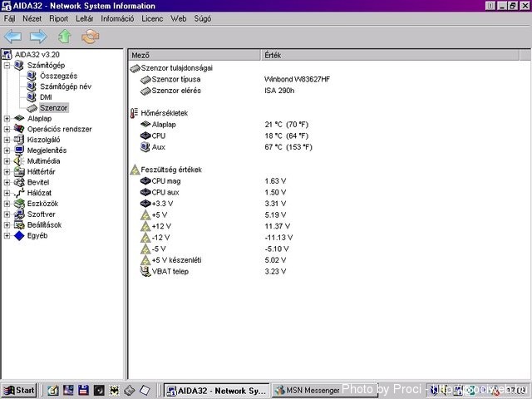
Task: Expand the Multimédia tree node
Action: (x=7, y=160)
